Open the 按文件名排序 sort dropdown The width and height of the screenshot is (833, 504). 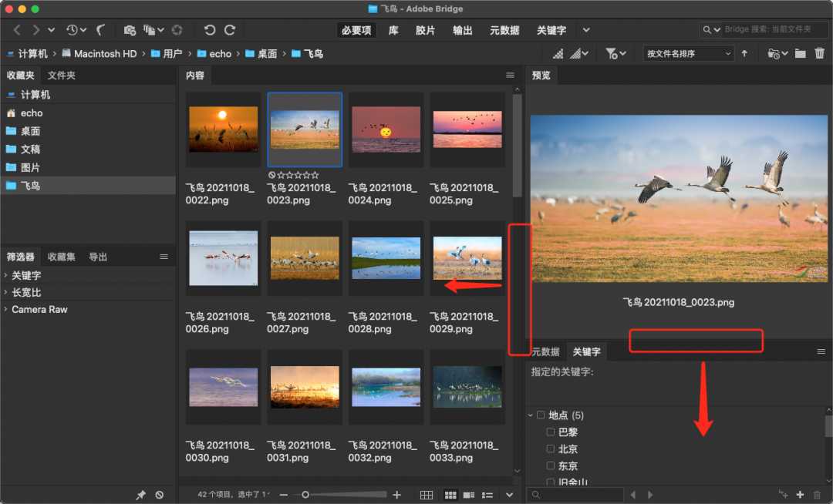tap(688, 53)
